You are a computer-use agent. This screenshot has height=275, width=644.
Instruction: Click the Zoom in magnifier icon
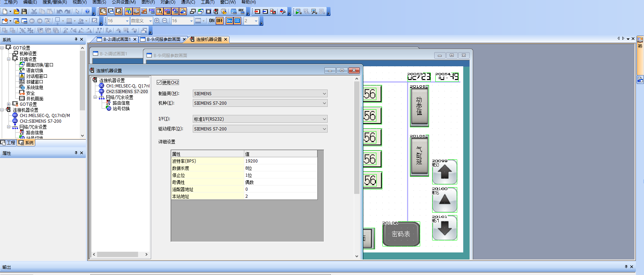pyautogui.click(x=157, y=20)
